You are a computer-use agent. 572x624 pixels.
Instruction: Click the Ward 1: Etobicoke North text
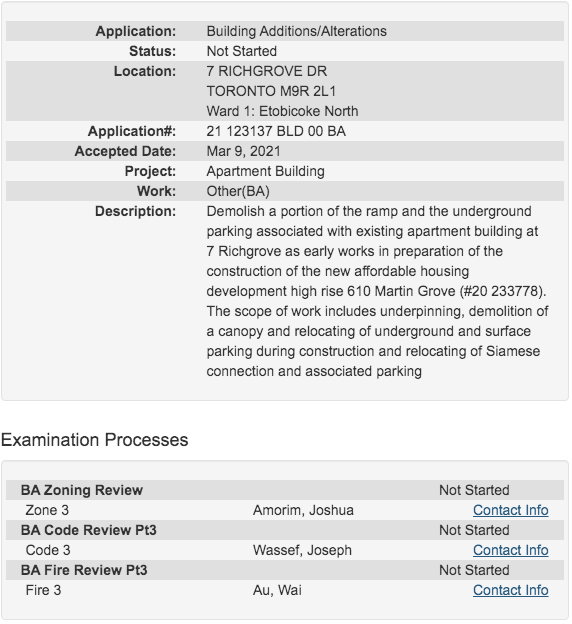click(x=282, y=111)
